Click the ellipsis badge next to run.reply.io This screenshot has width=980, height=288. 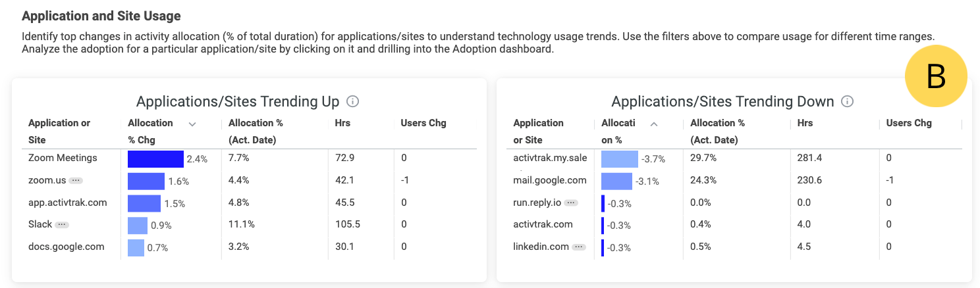click(571, 203)
